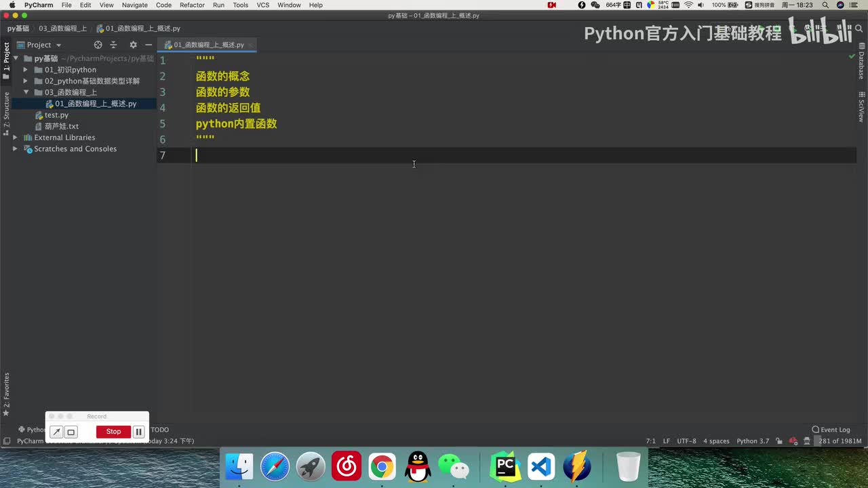
Task: Open the Python 3.7 interpreter selector
Action: 753,441
